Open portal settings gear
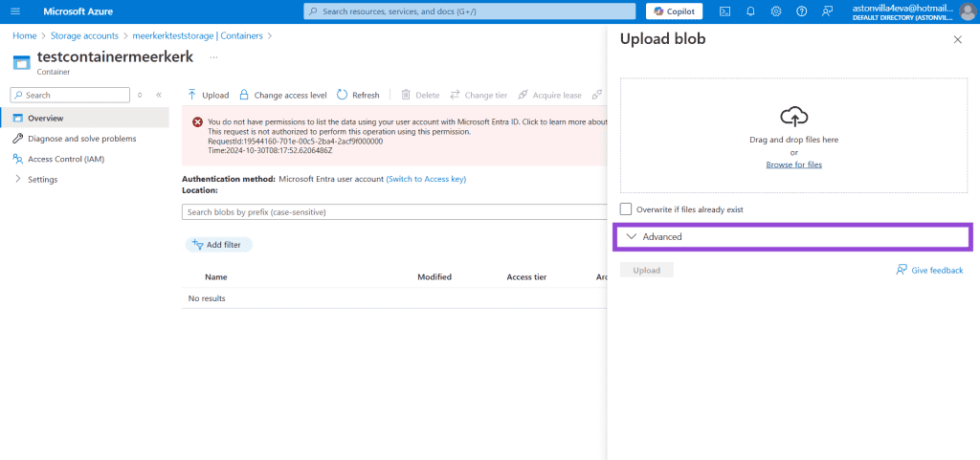Screen dimensions: 980x460 [x=776, y=11]
